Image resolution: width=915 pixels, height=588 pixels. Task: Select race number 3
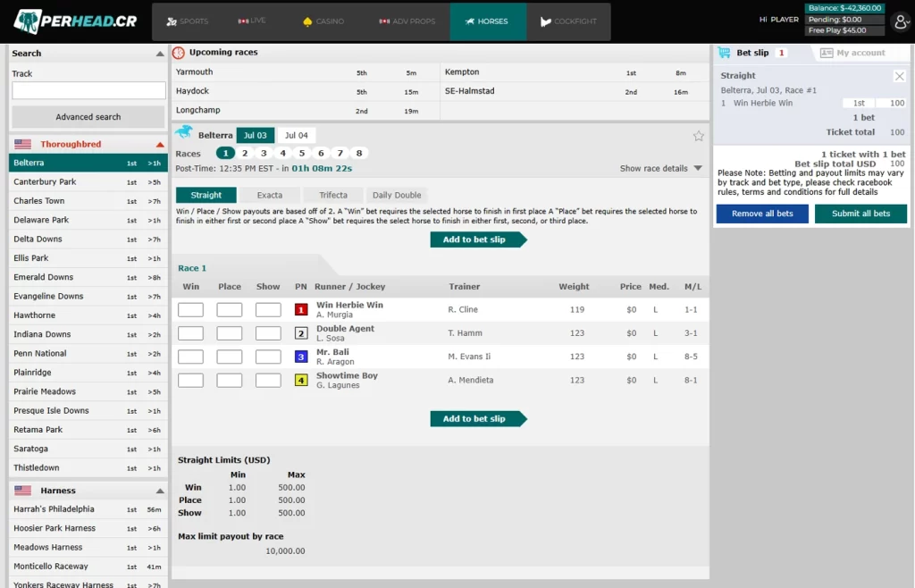pyautogui.click(x=264, y=154)
